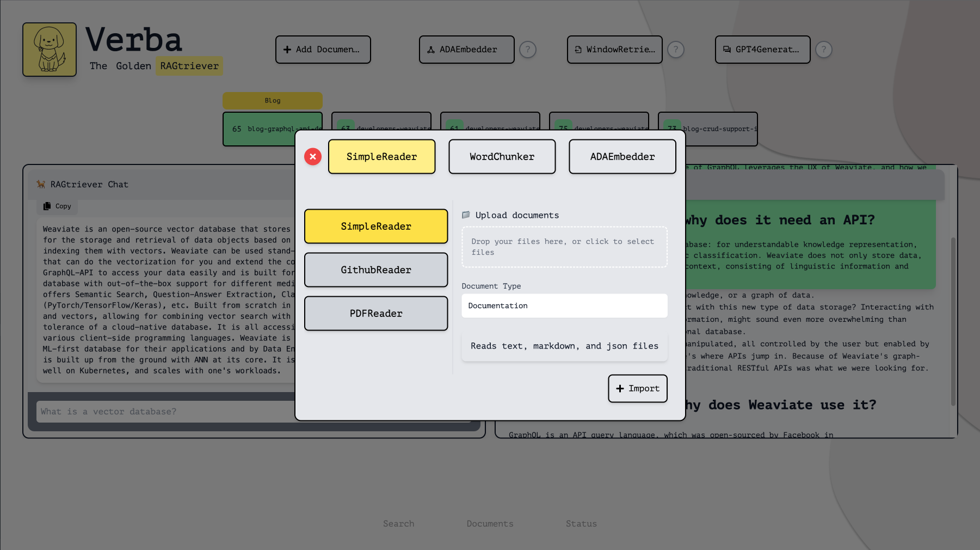Show help for the GPT4Generator
Viewport: 980px width, 550px height.
824,50
